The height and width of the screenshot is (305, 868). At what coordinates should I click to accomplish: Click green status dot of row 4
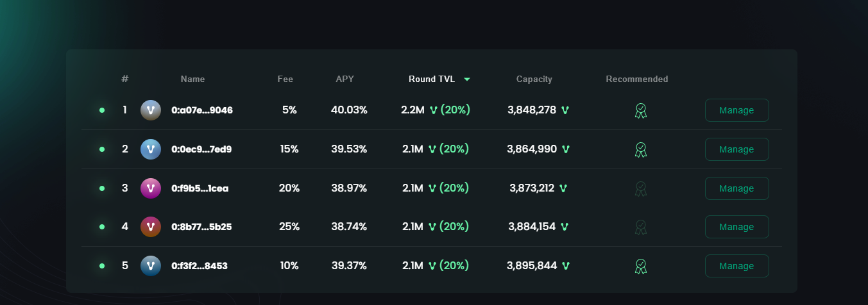pyautogui.click(x=102, y=227)
